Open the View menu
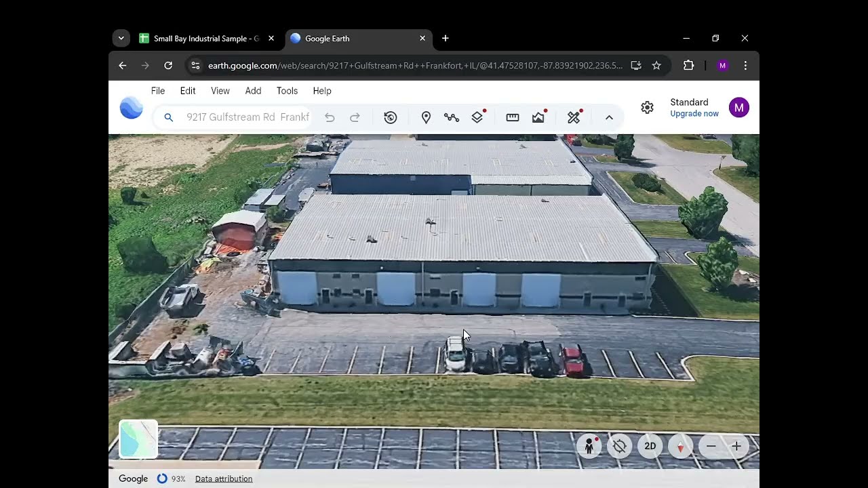Viewport: 868px width, 488px height. pyautogui.click(x=220, y=91)
